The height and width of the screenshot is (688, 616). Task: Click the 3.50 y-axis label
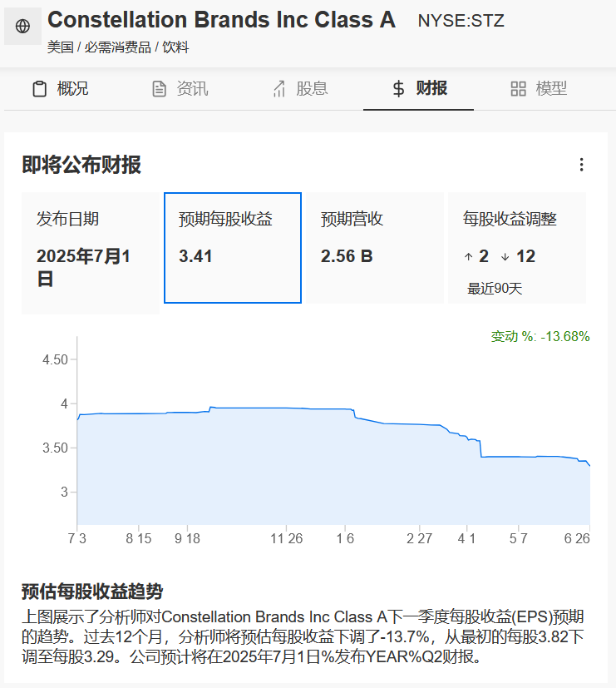coord(55,448)
